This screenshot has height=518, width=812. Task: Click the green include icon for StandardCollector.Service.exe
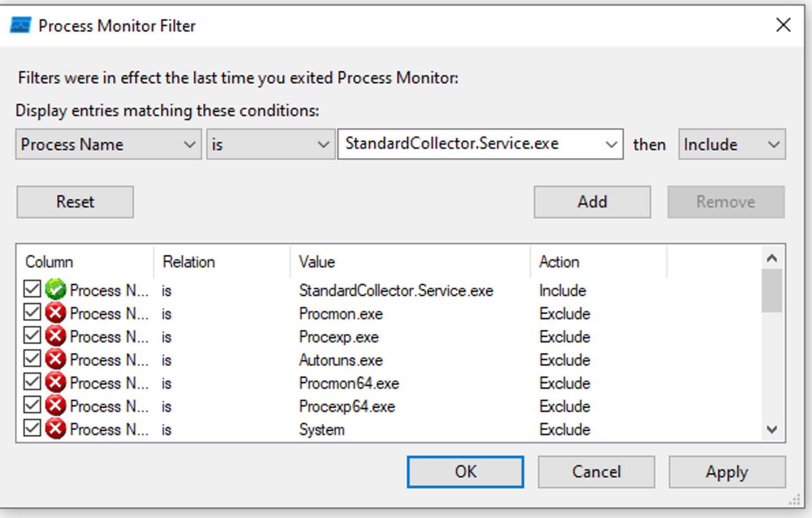(55, 290)
